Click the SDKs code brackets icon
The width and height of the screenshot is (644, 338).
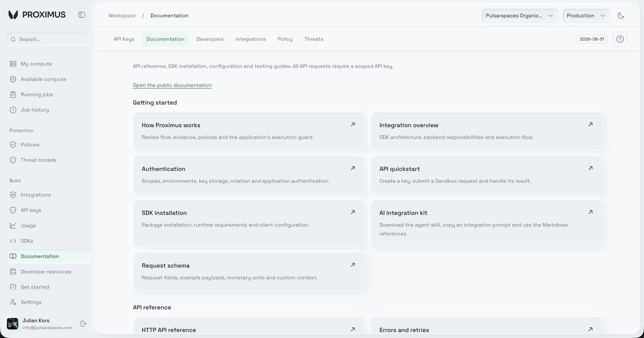point(13,241)
